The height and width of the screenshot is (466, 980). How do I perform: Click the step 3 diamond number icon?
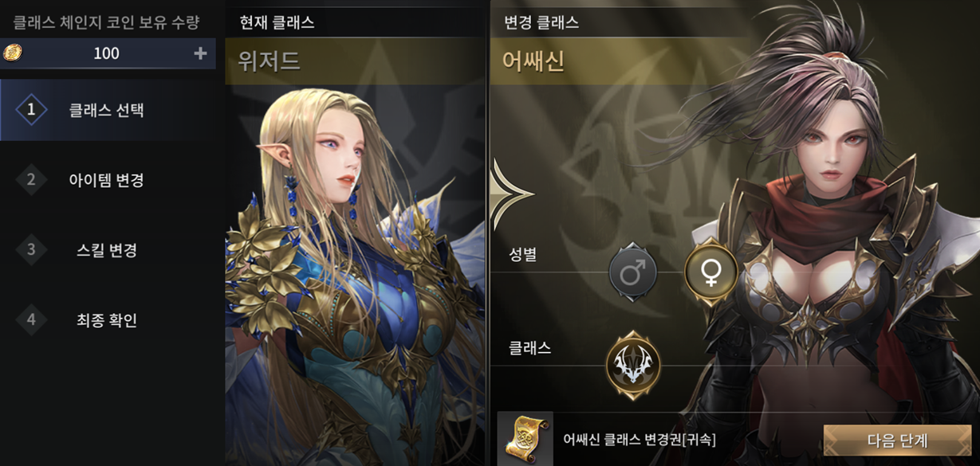coord(31,249)
